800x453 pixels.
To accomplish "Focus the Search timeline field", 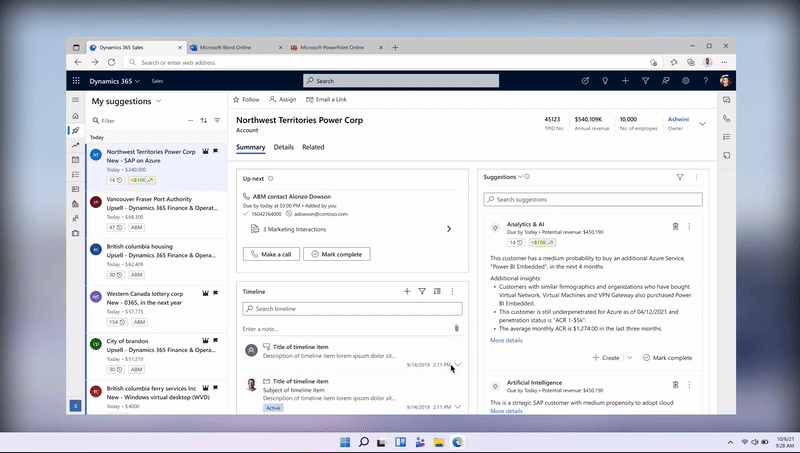I will coord(353,309).
